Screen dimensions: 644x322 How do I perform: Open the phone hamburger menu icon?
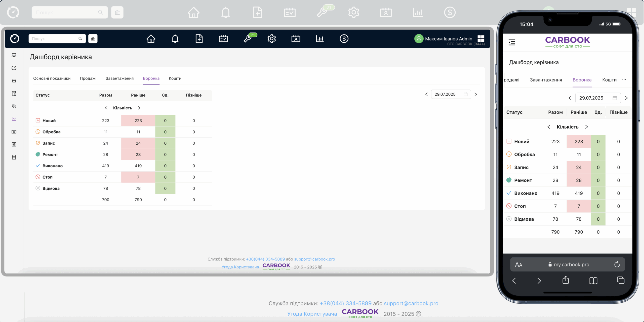click(x=512, y=42)
